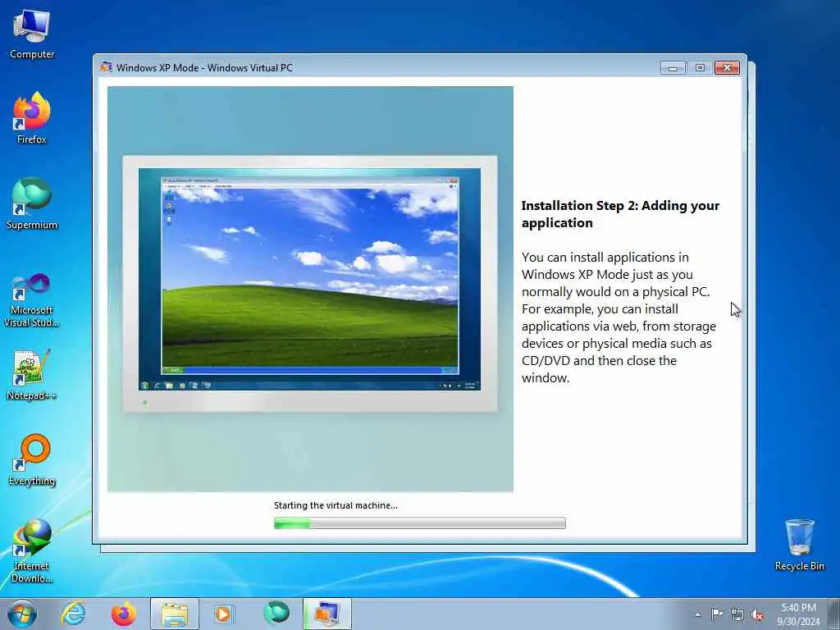This screenshot has height=630, width=840.
Task: Click the Windows XP Mode title bar icon
Action: tap(106, 67)
